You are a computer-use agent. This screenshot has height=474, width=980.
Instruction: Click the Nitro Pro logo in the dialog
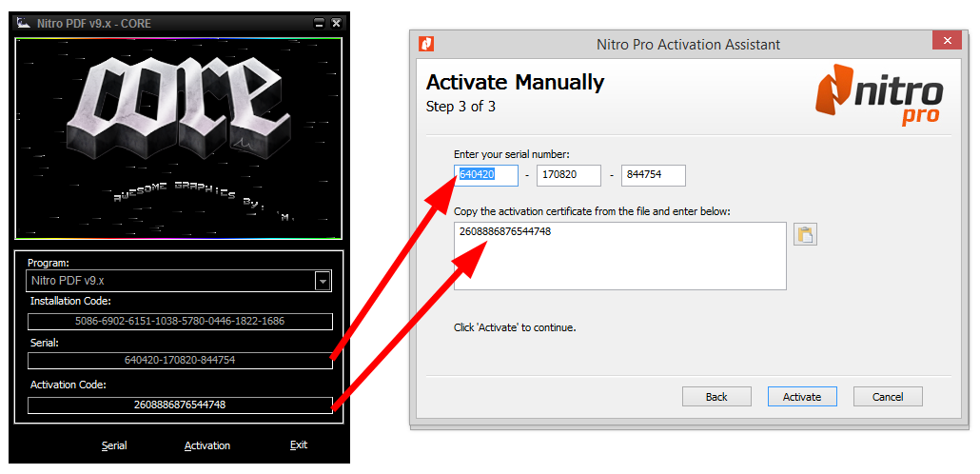point(879,95)
